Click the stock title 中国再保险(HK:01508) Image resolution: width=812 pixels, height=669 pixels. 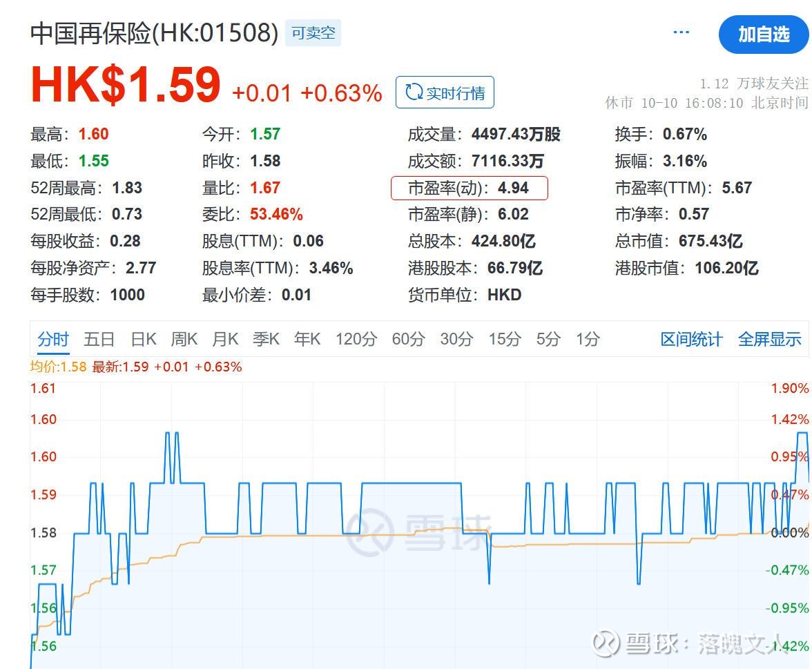[155, 33]
